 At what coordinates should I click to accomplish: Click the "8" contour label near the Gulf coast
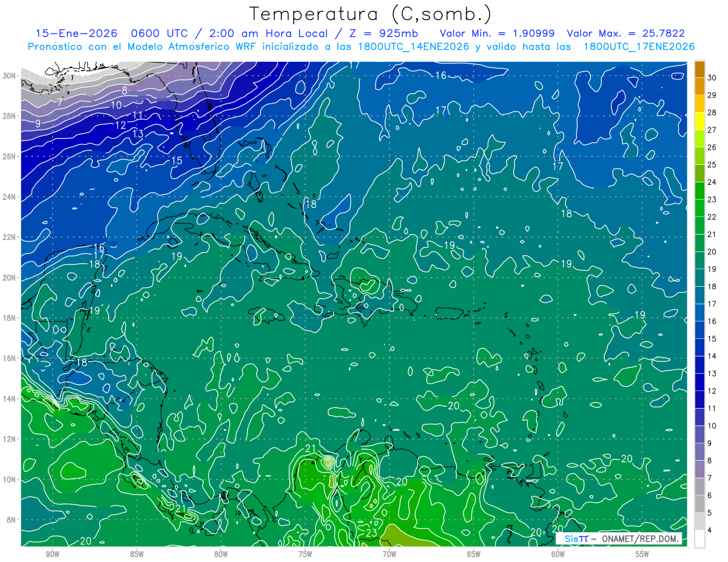[x=124, y=90]
